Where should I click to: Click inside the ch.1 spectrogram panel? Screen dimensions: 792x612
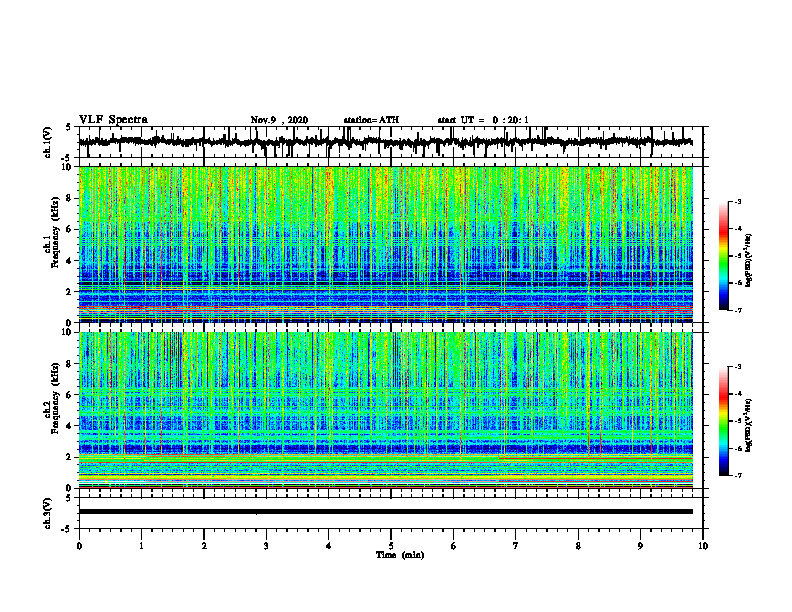click(386, 244)
